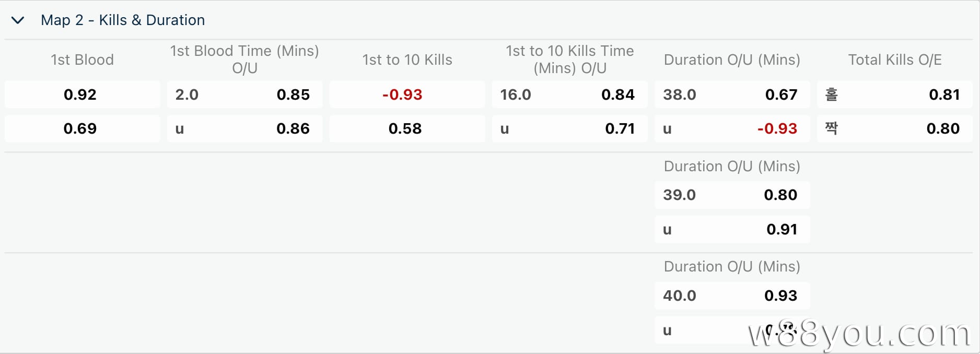The image size is (980, 354).
Task: Pick the over 2.0 odds at 0.85
Action: click(244, 95)
